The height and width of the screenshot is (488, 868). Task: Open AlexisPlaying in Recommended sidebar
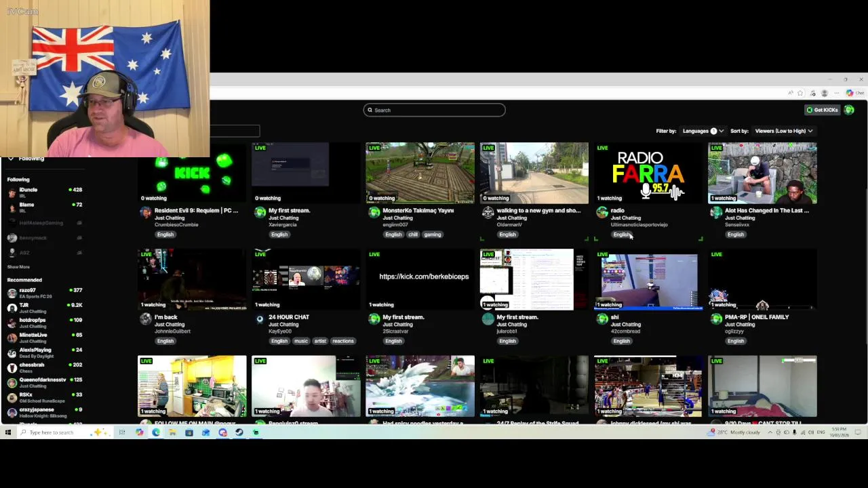point(44,352)
